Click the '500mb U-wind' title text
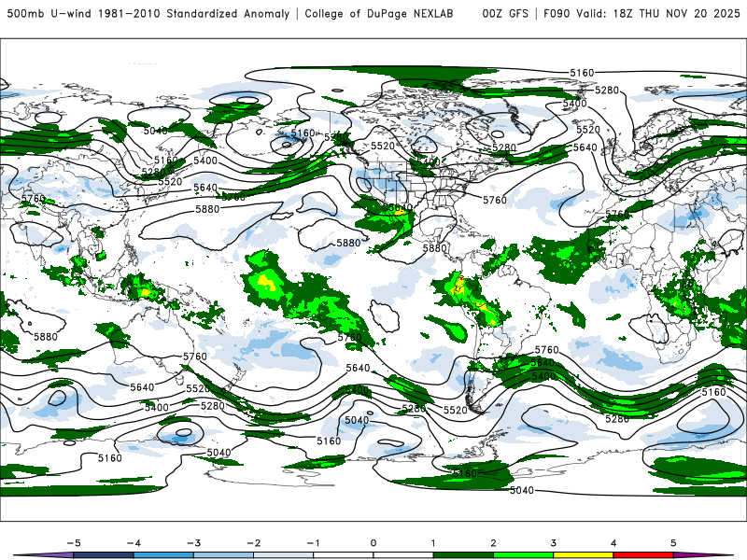Viewport: 747px width, 560px height. click(x=49, y=13)
